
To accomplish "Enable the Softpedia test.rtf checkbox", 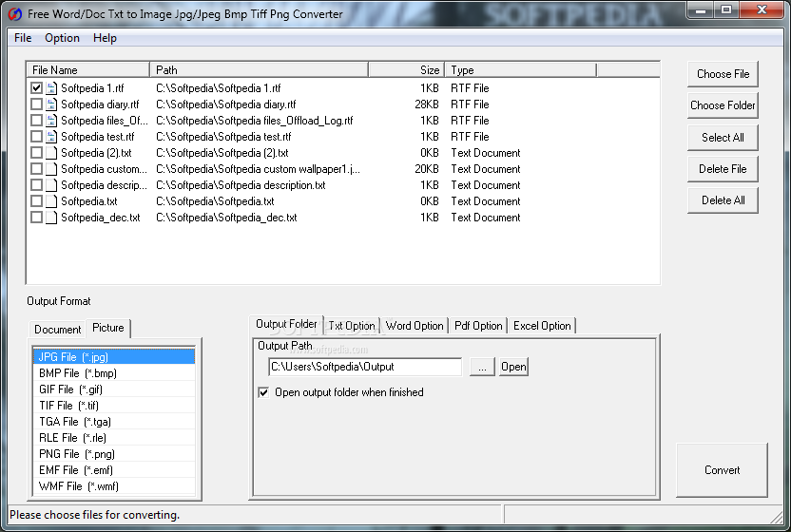I will [x=36, y=137].
